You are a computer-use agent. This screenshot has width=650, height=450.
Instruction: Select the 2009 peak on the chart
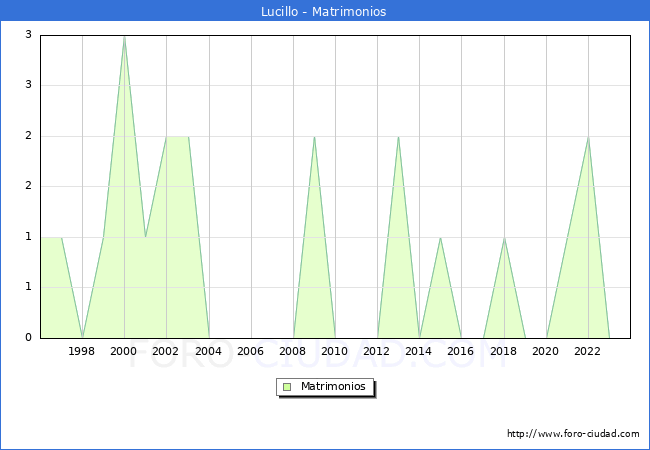tap(314, 137)
